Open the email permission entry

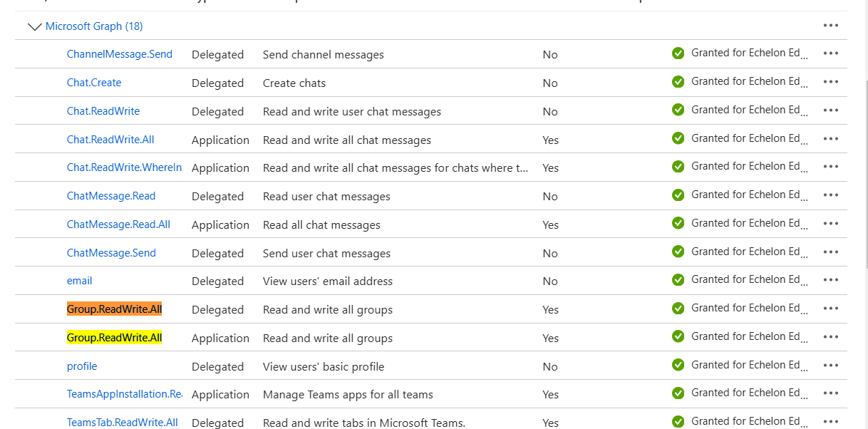pyautogui.click(x=79, y=279)
